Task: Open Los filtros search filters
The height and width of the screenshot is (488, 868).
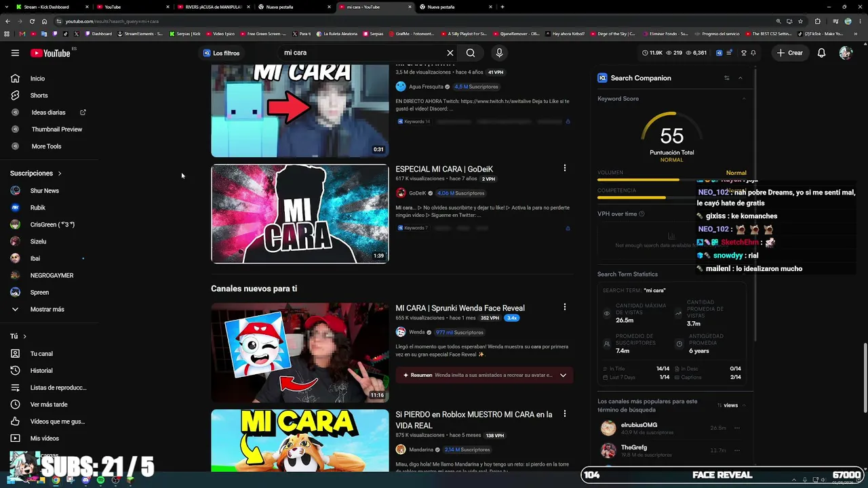Action: pyautogui.click(x=221, y=53)
